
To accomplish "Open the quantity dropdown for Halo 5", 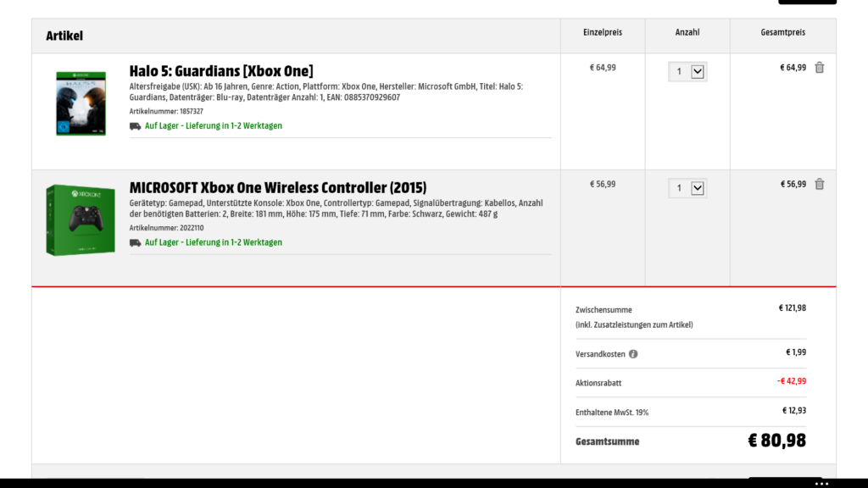I will [x=687, y=71].
